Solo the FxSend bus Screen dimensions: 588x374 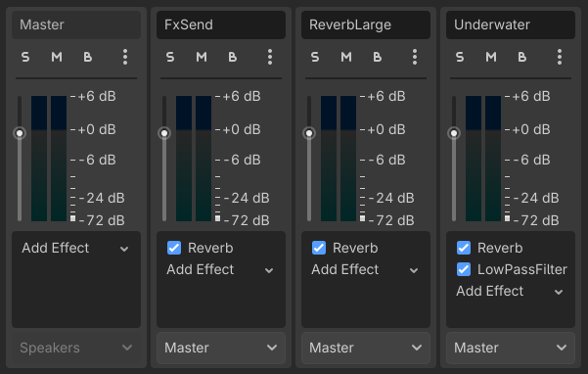point(170,57)
